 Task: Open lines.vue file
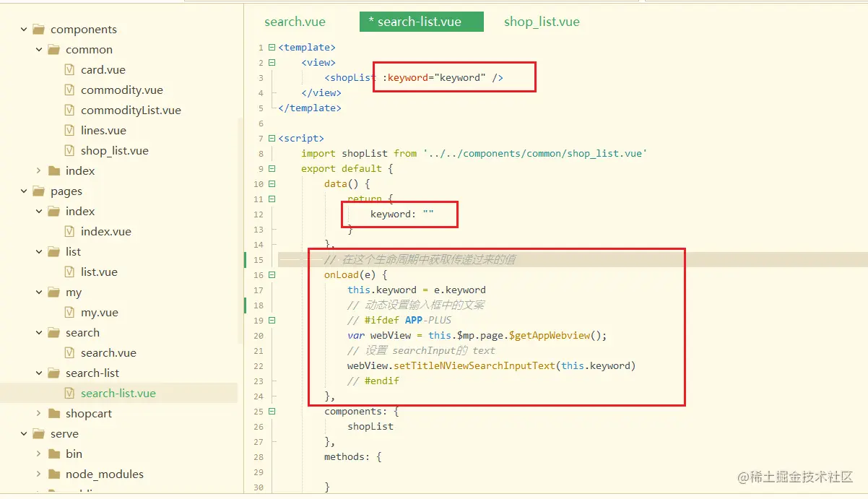(103, 131)
